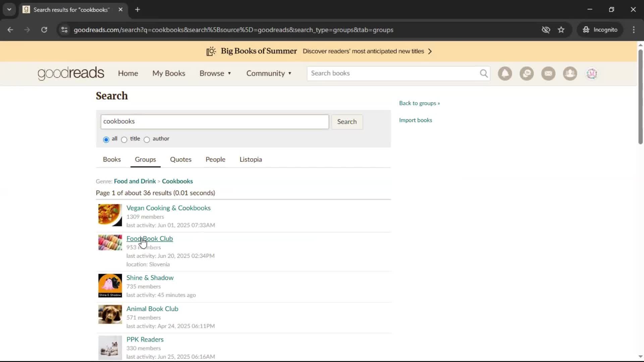Screen dimensions: 644x362
Task: Click the page vertical scrollbar thumb
Action: click(640, 97)
